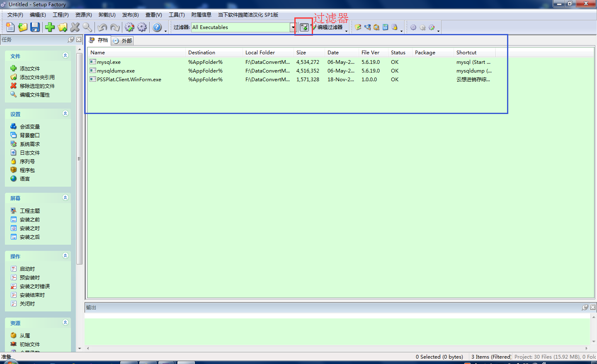Pin the 输出 output panel
597x364 pixels.
pos(585,307)
